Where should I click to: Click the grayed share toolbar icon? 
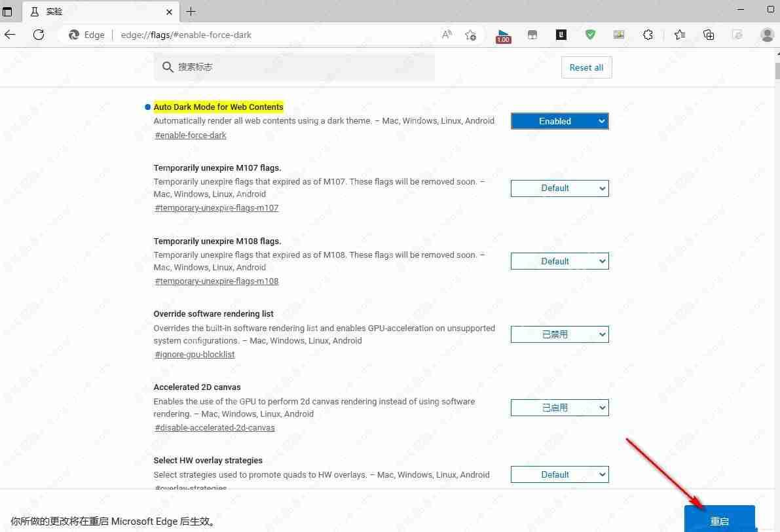[737, 35]
